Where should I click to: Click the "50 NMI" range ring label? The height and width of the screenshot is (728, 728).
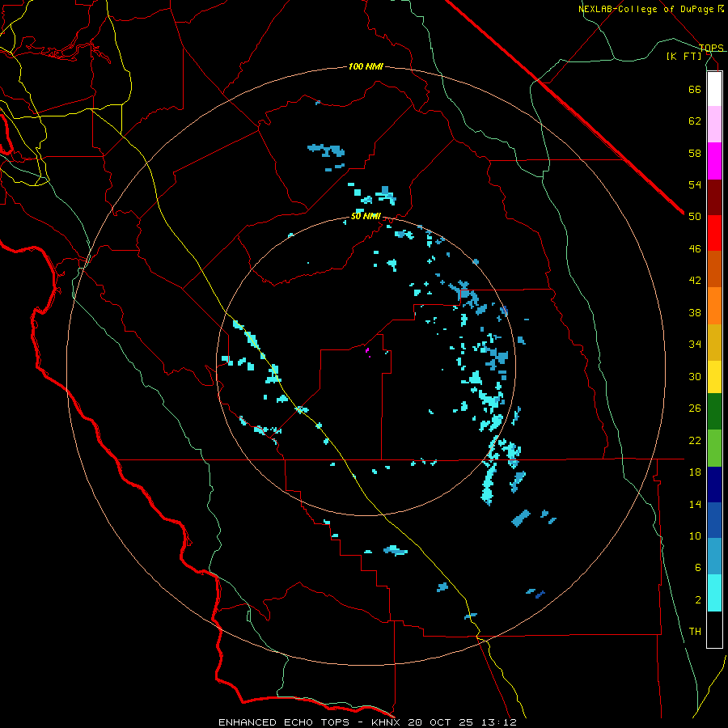click(366, 216)
